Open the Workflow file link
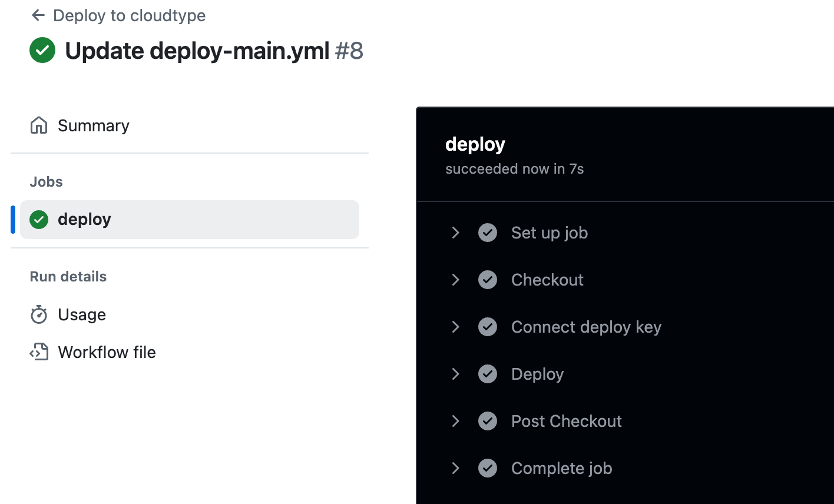This screenshot has width=834, height=504. pyautogui.click(x=107, y=352)
